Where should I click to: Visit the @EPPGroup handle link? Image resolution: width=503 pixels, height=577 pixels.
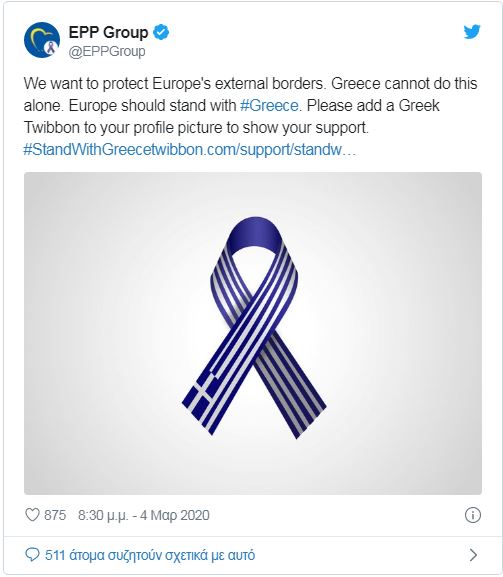[x=107, y=51]
